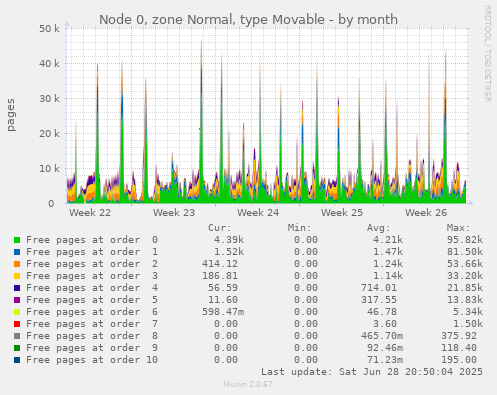
Task: Click the dark green order 9 swatch
Action: tap(17, 348)
